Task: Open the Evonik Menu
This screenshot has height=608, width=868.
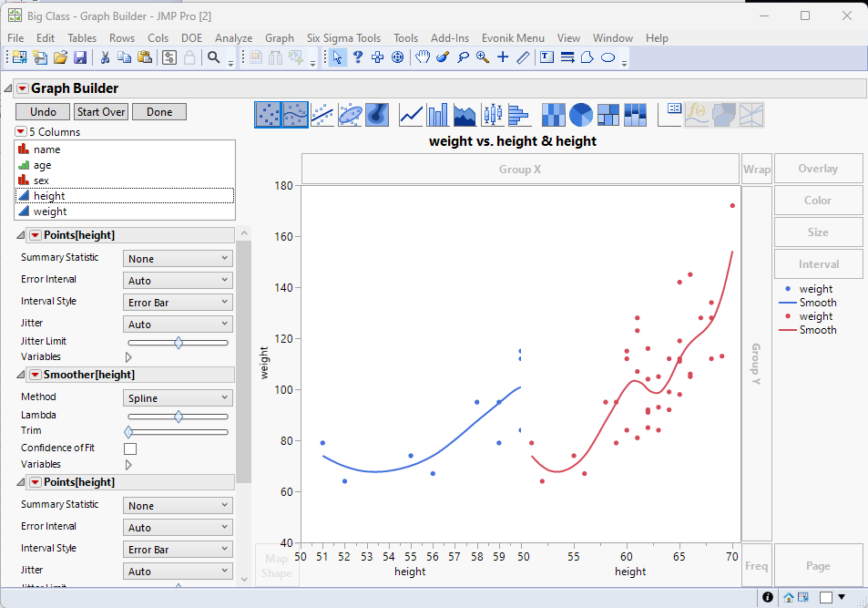Action: click(x=513, y=38)
